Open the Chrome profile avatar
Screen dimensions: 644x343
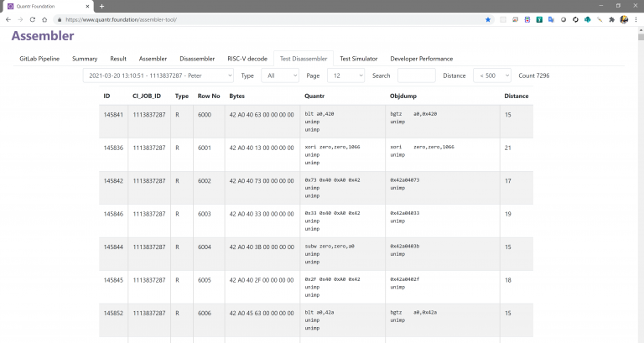point(624,19)
